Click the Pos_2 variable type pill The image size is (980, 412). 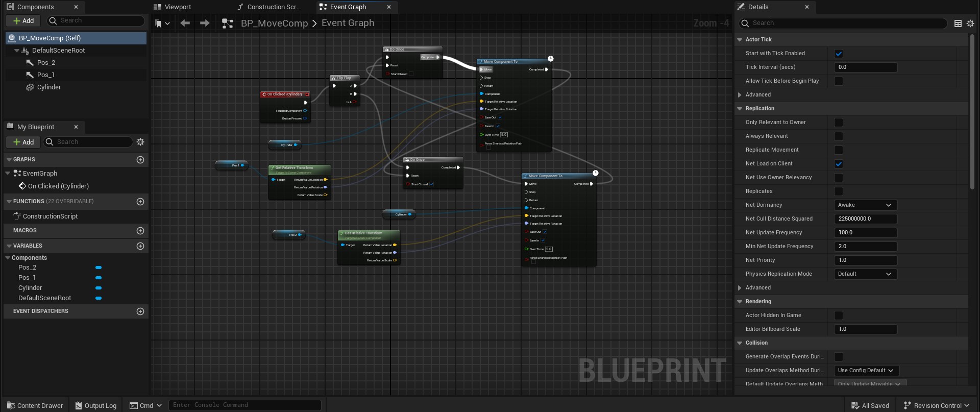pyautogui.click(x=99, y=268)
